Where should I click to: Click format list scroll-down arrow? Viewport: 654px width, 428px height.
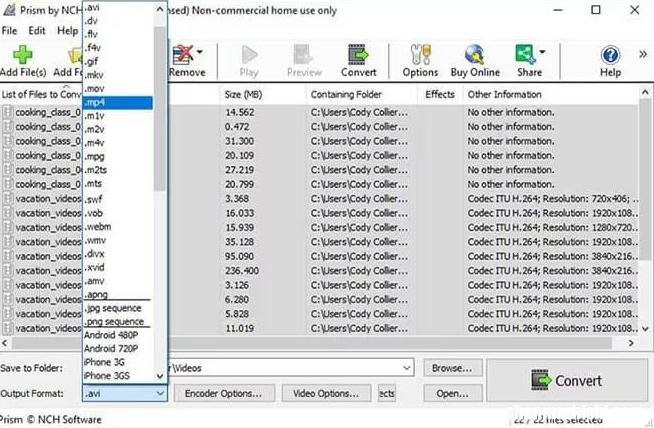pos(160,376)
